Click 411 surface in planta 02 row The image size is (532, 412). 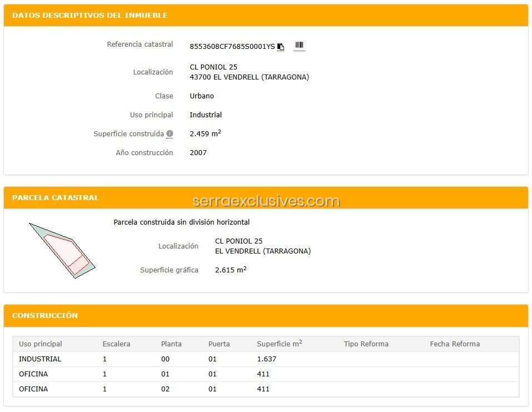point(263,389)
